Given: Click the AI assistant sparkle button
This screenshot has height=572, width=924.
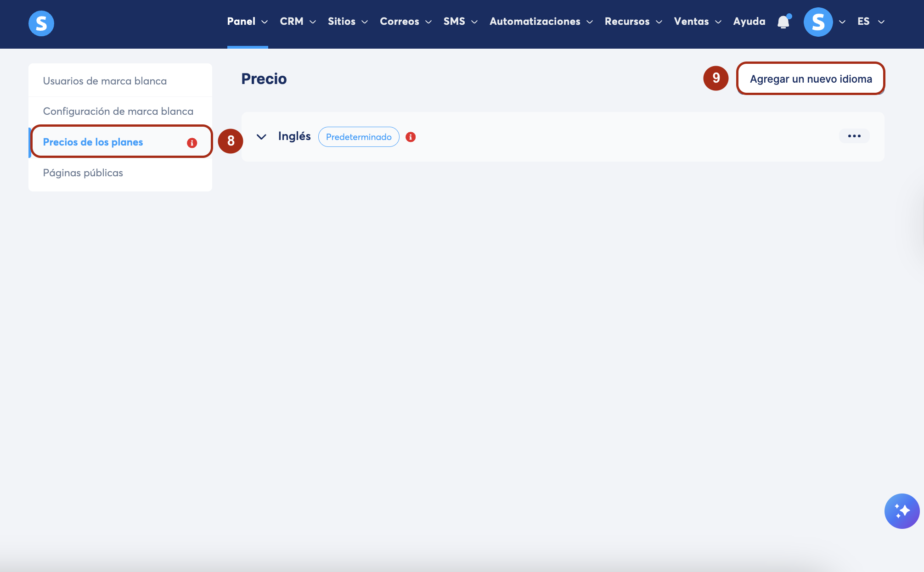Looking at the screenshot, I should 901,511.
